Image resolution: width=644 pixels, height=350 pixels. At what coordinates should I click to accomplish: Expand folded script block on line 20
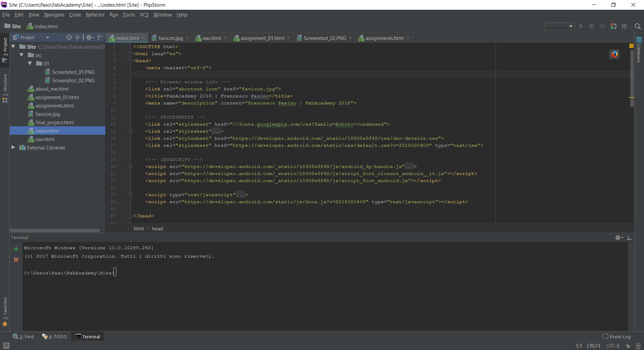(131, 167)
